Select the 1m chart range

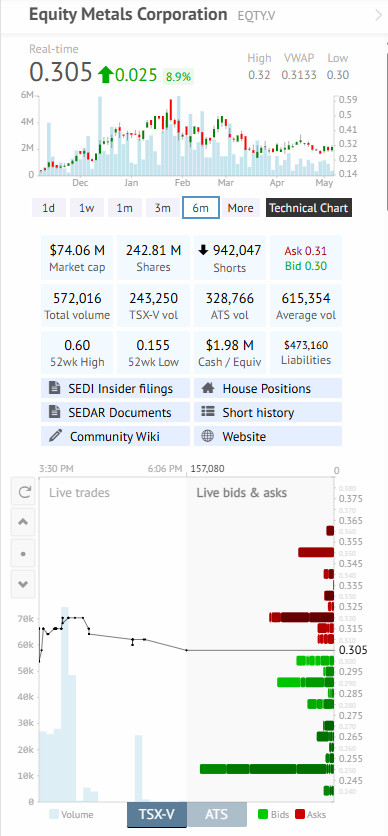[x=125, y=208]
